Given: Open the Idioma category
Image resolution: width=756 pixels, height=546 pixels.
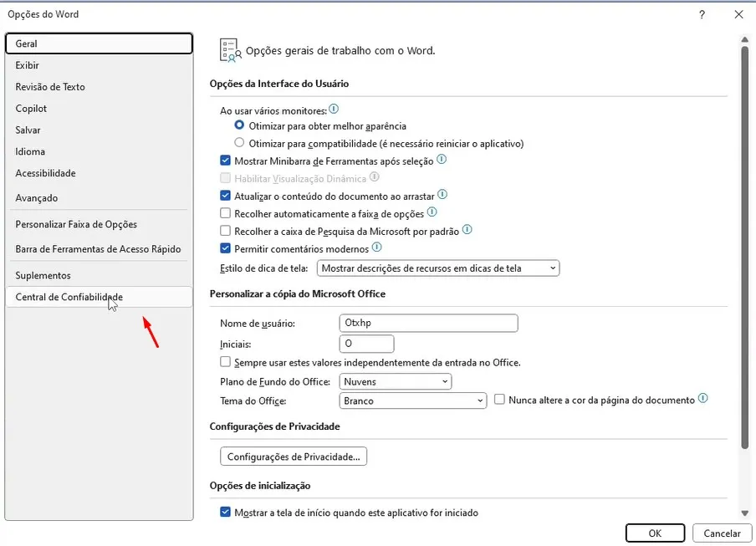Looking at the screenshot, I should (99, 151).
